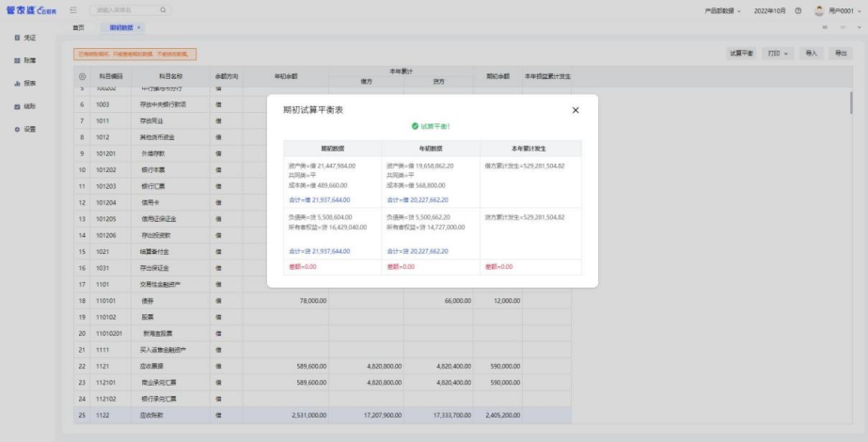Open the 报表 sidebar section
This screenshot has width=868, height=442.
24,84
